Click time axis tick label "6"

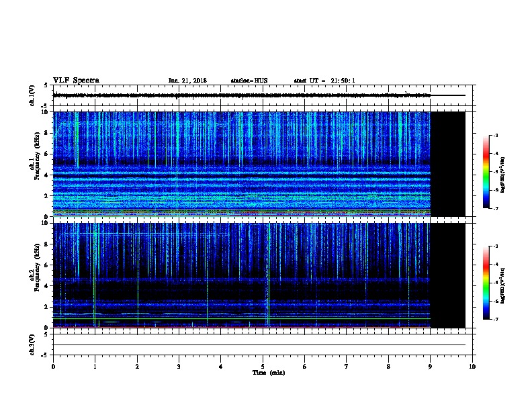305,367
